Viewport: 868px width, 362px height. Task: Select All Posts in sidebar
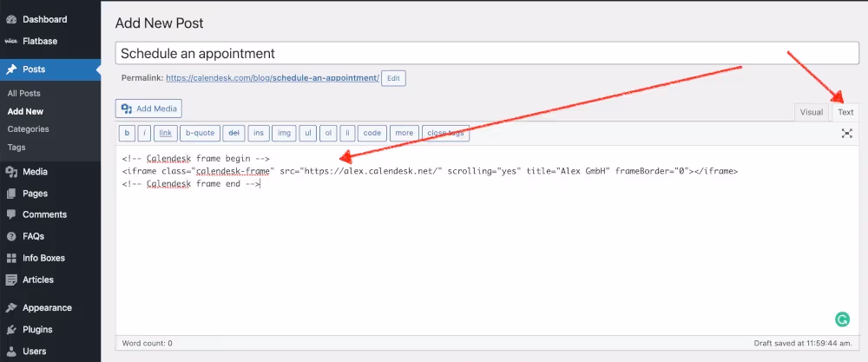tap(23, 93)
